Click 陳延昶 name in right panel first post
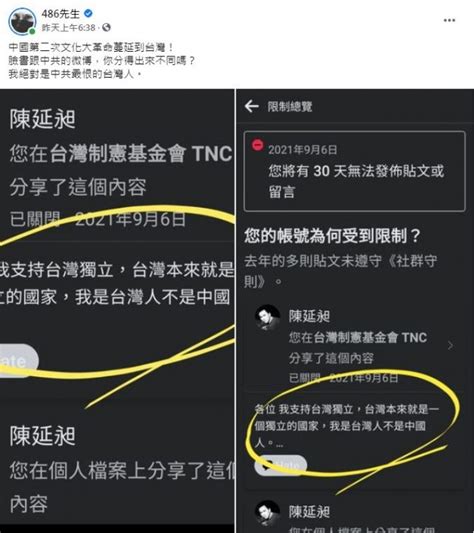Image resolution: width=474 pixels, height=533 pixels. pos(309,316)
